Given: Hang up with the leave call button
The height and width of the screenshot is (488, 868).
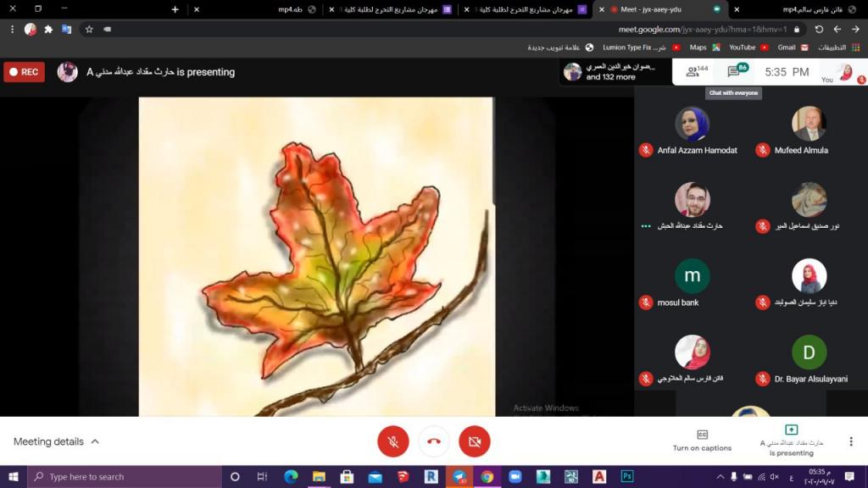Looking at the screenshot, I should pos(434,441).
